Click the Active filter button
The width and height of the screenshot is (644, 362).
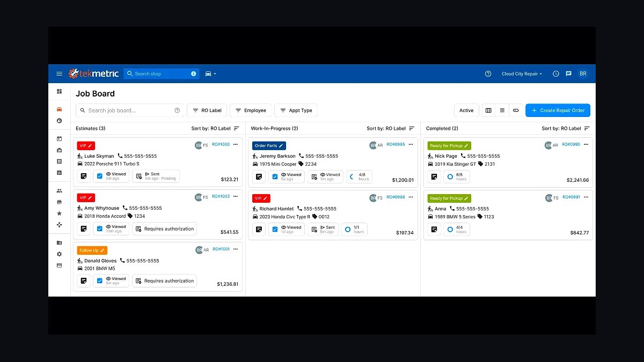coord(466,110)
